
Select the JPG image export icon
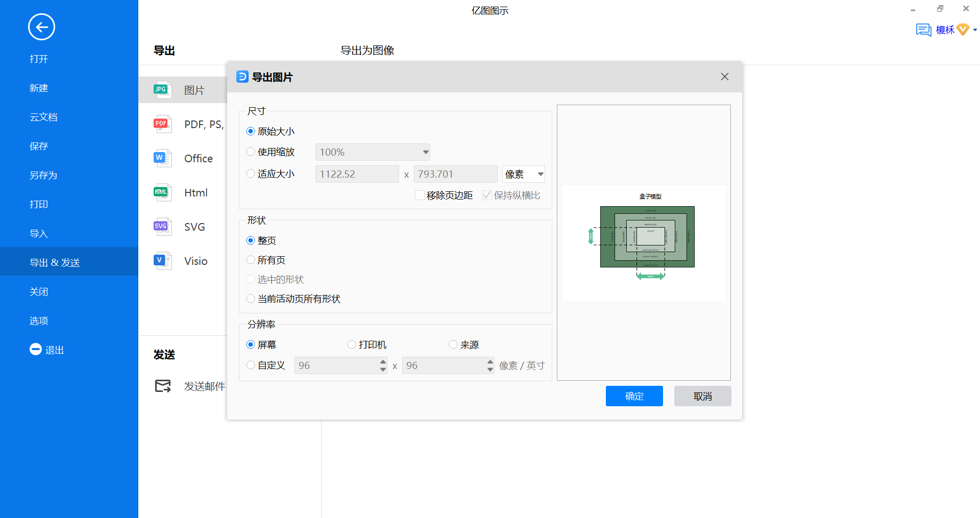[162, 90]
